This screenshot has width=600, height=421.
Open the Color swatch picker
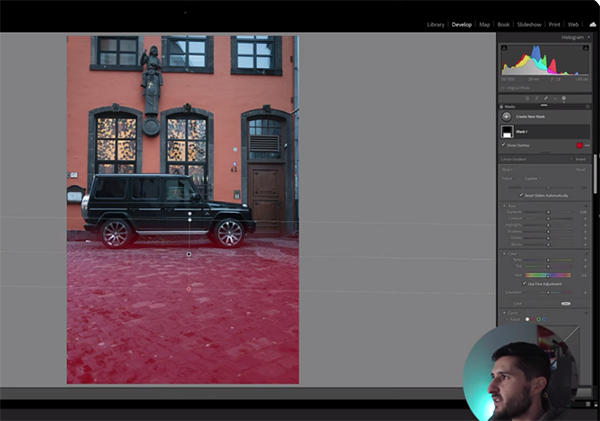(x=566, y=304)
